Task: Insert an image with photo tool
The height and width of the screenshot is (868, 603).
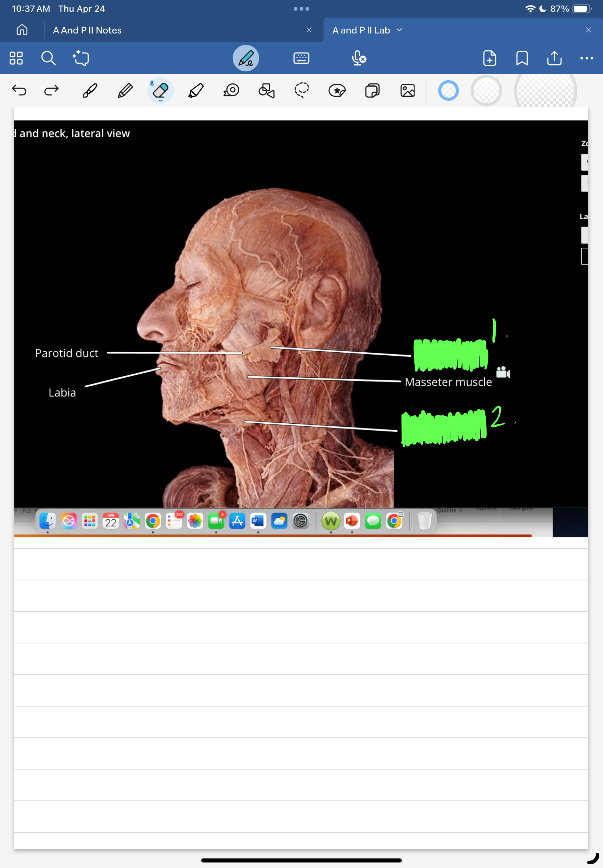Action: click(407, 91)
